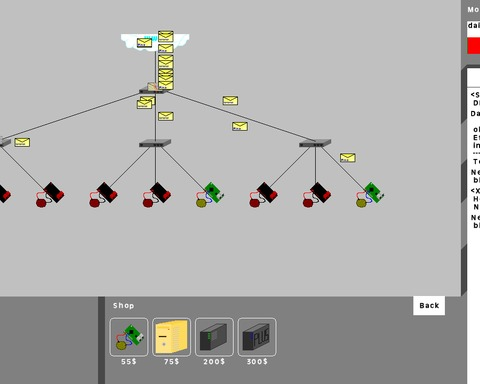This screenshot has width=480, height=384.
Task: Click the 300$ price label
Action: (257, 362)
